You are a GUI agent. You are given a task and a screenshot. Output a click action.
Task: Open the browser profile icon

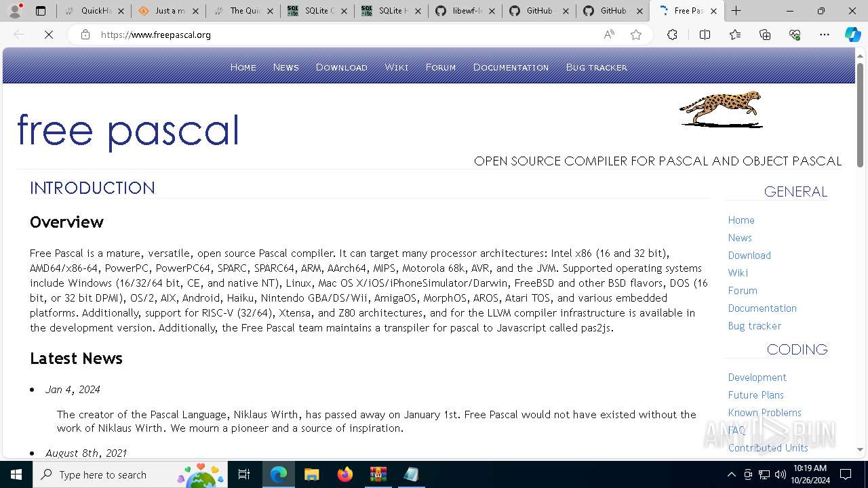pos(15,11)
